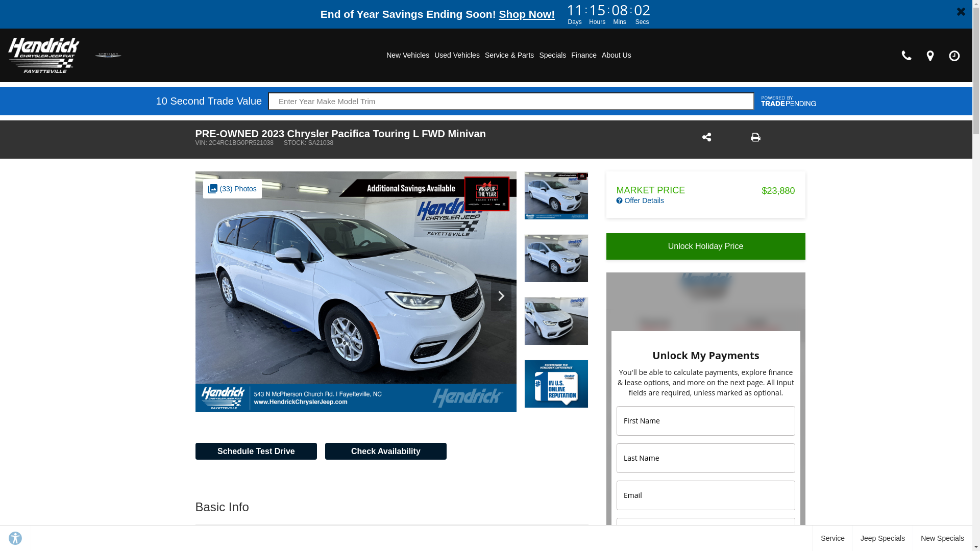The image size is (980, 551).
Task: Open the Service & Parts menu
Action: point(509,55)
